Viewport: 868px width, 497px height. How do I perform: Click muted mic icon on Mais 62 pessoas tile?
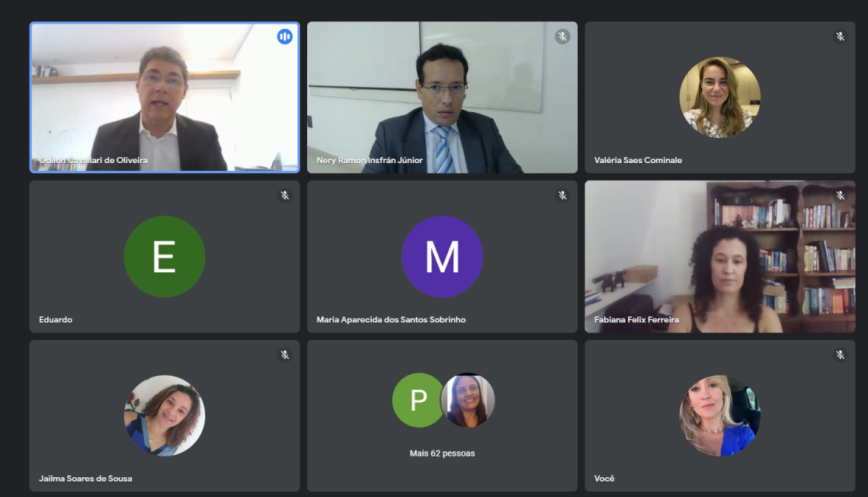click(x=562, y=355)
